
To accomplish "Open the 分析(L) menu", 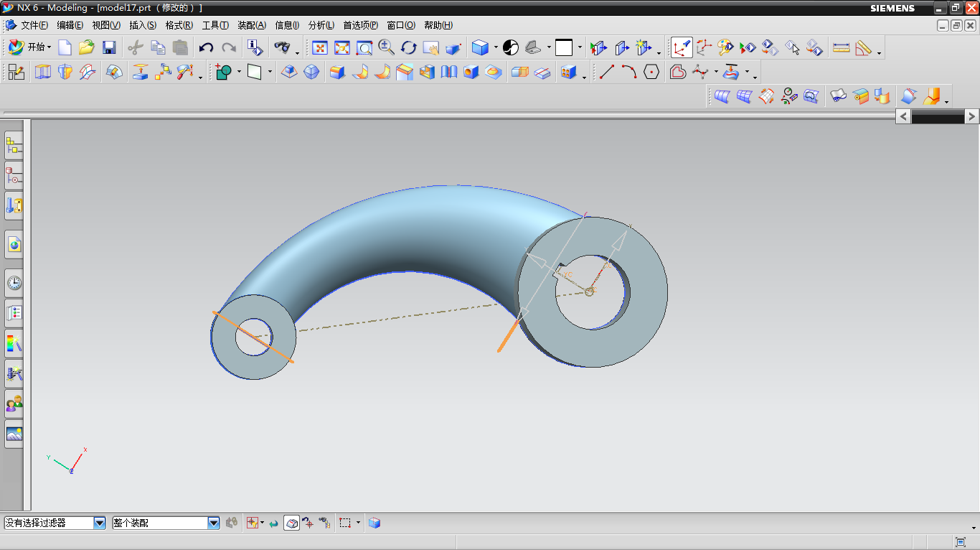I will 321,25.
